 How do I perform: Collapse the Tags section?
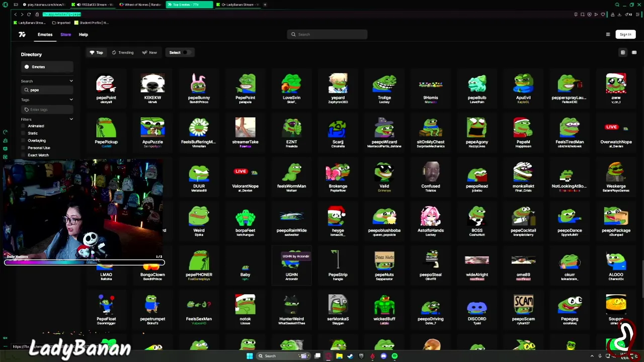[x=71, y=100]
